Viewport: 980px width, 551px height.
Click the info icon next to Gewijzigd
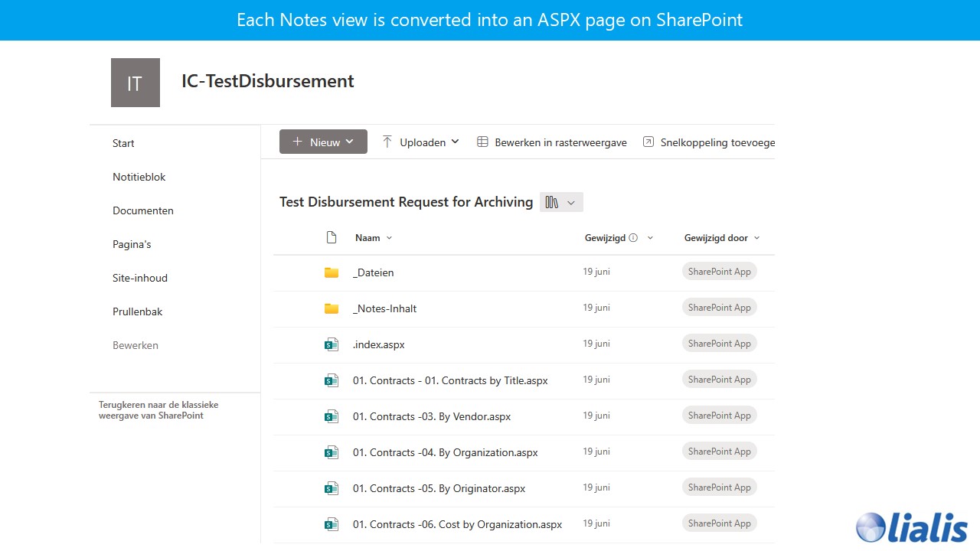(x=633, y=238)
